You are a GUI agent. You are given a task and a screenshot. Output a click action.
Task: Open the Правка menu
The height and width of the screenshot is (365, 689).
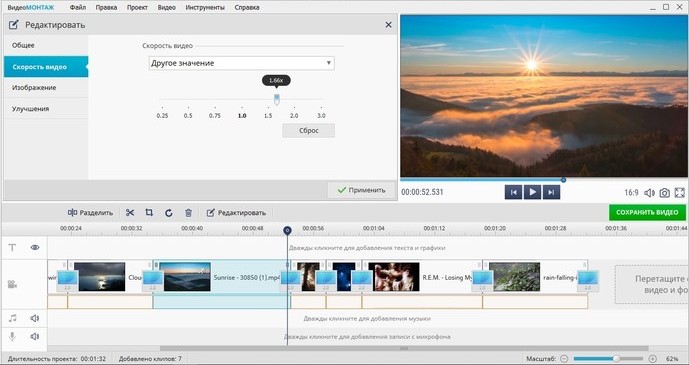pyautogui.click(x=105, y=7)
